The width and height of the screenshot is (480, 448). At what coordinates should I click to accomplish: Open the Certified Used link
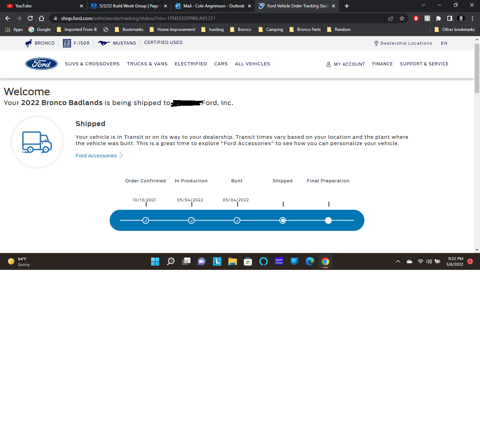163,43
